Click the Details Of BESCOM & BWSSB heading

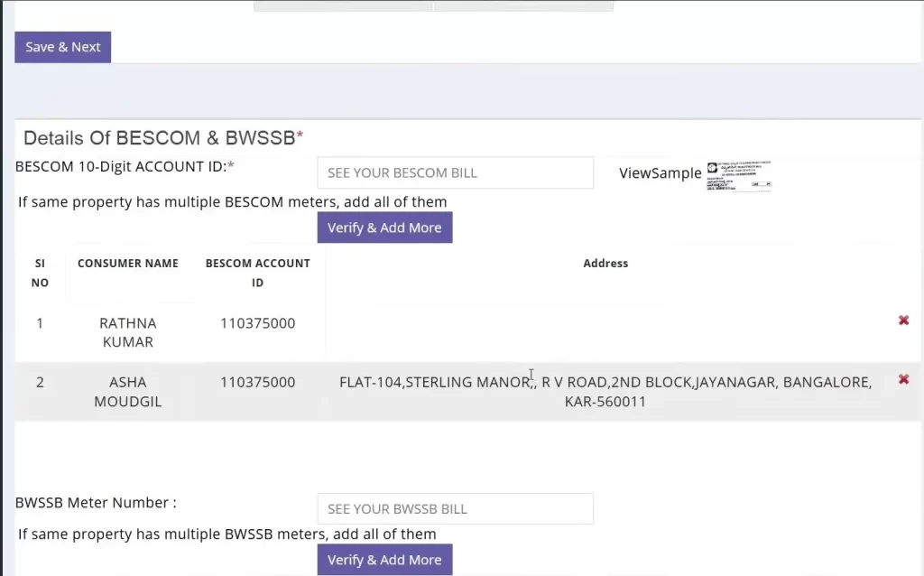coord(163,138)
